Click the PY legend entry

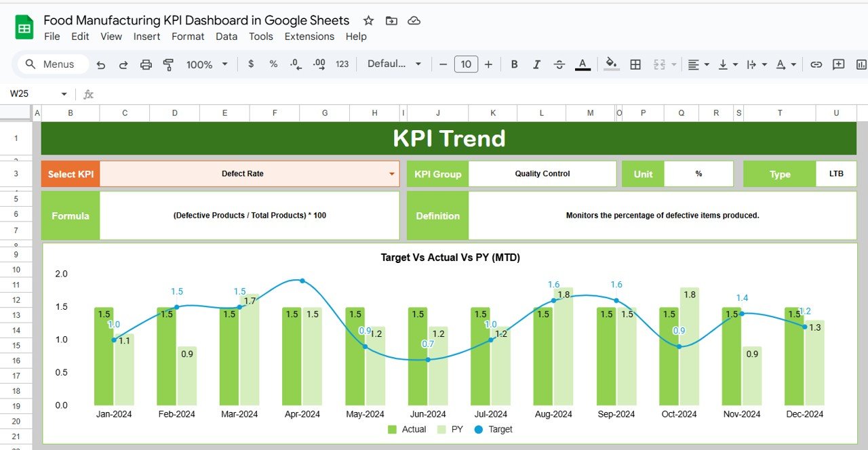coord(450,429)
